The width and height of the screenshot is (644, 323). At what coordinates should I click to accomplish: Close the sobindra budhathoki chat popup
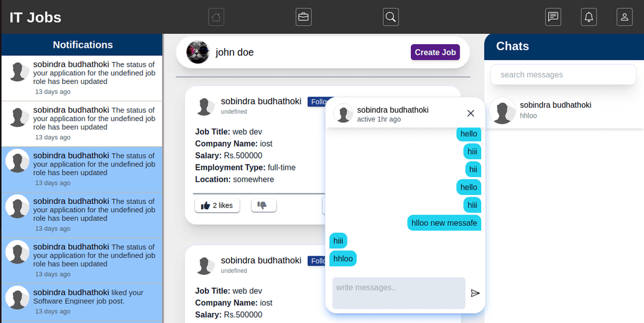[470, 113]
